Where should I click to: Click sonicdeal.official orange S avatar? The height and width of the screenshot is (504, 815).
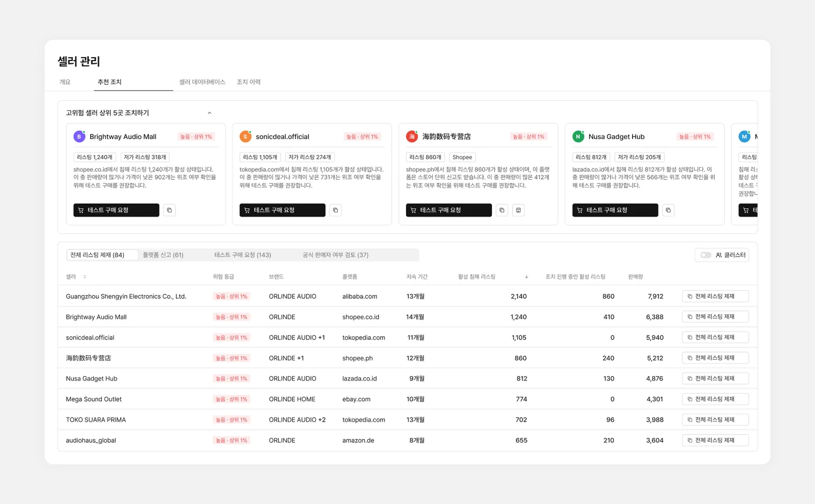246,136
